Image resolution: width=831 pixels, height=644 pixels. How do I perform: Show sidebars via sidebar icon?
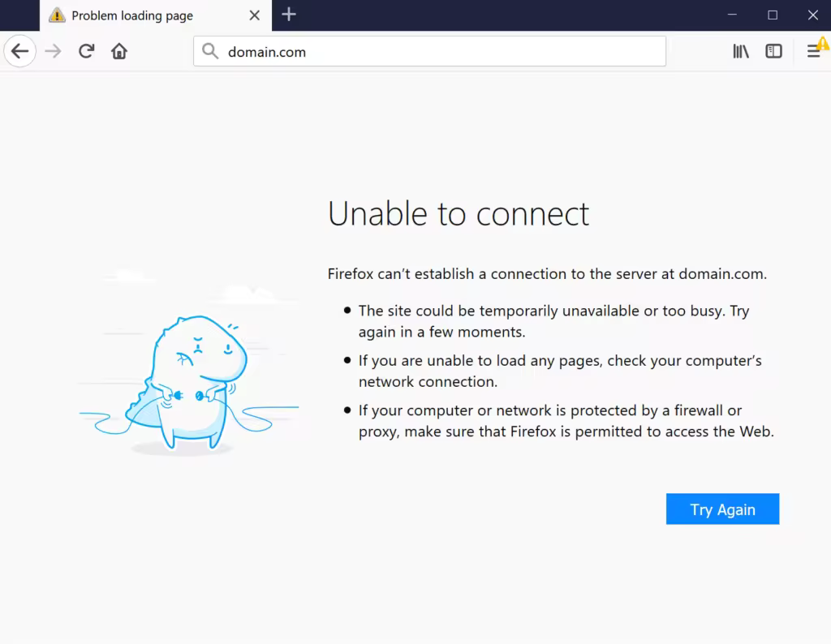coord(773,51)
